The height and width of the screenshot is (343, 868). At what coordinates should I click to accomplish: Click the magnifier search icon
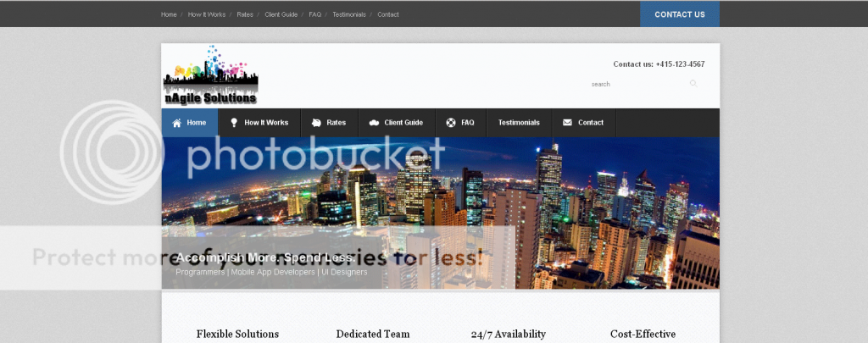693,84
